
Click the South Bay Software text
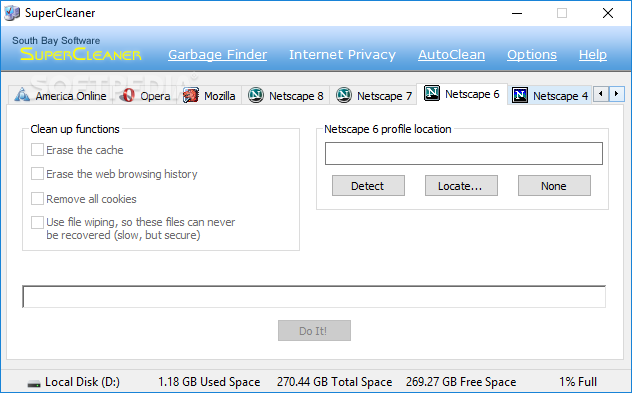(x=56, y=40)
